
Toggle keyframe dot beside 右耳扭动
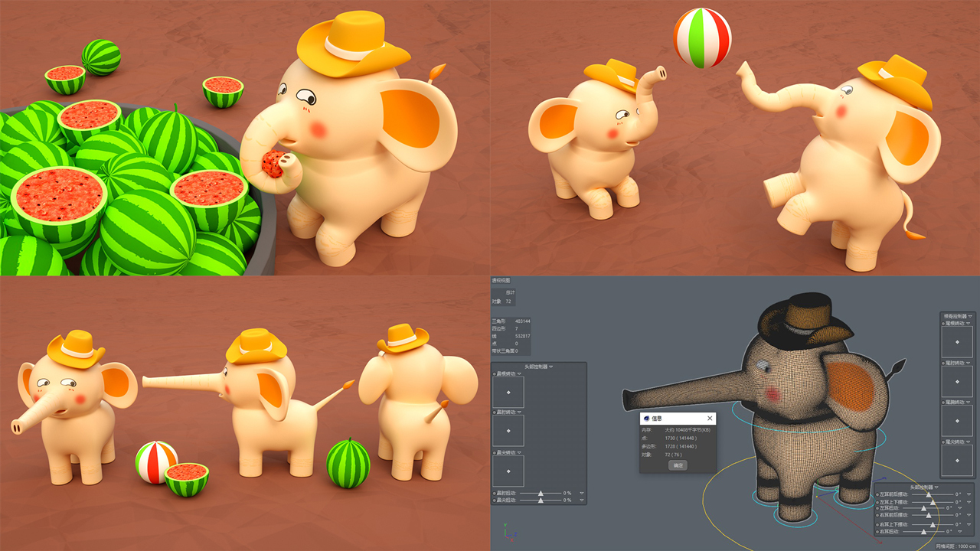(877, 531)
